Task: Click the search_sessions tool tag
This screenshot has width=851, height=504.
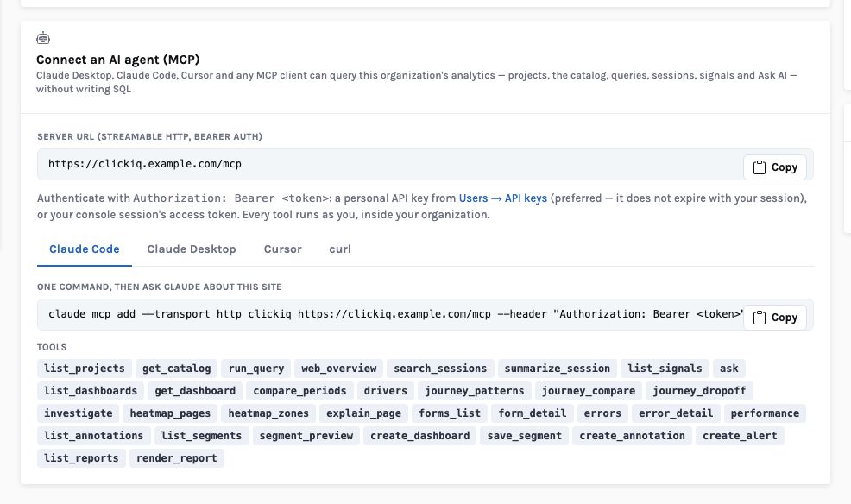Action: (440, 369)
